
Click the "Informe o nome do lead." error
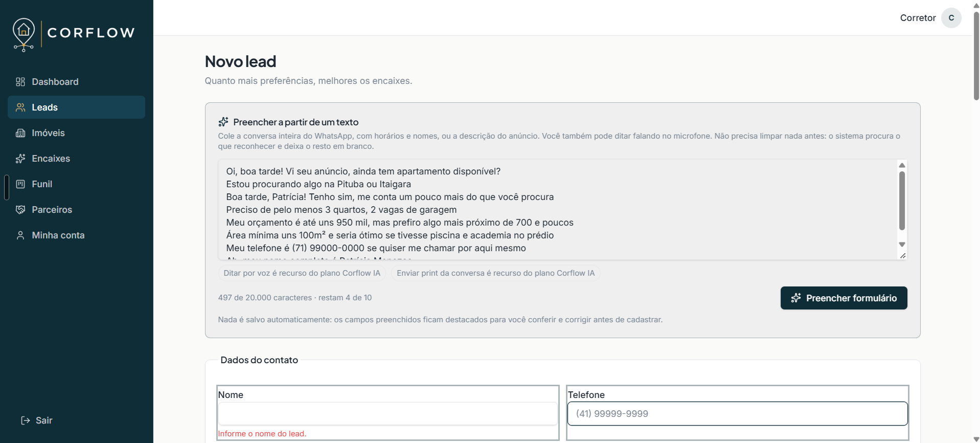point(262,434)
